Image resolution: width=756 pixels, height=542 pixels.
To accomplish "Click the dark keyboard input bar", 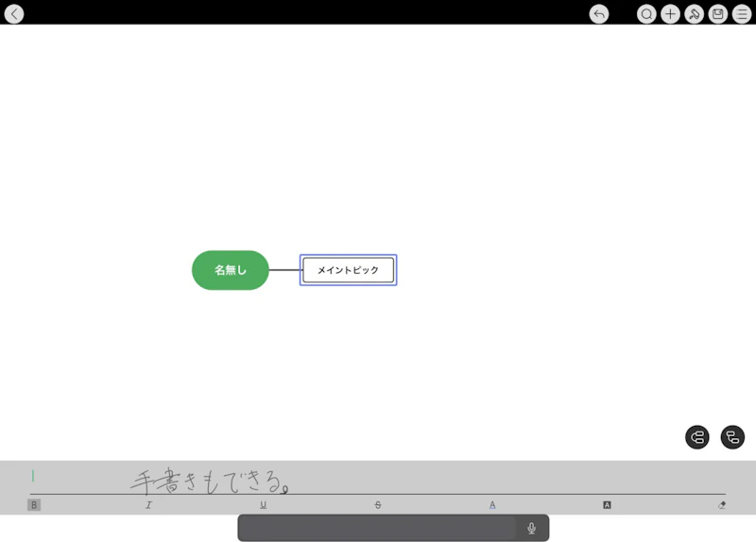I will coord(393,528).
